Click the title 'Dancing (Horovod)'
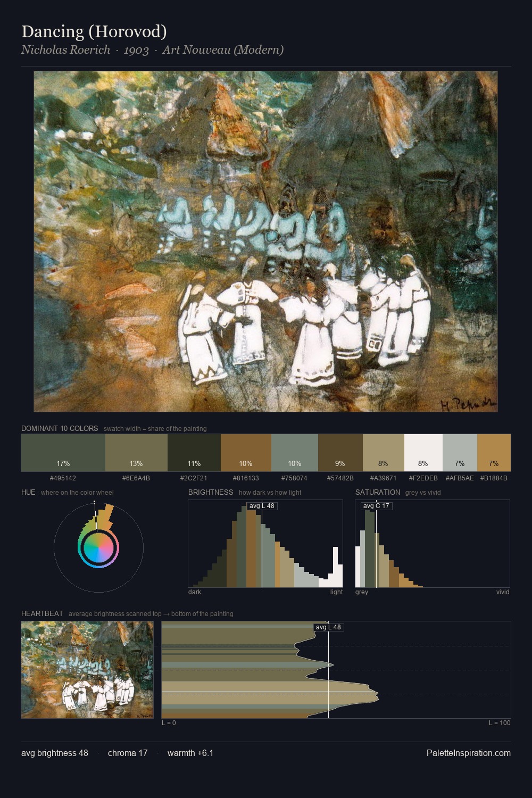Viewport: 532px width, 798px height. pos(94,31)
